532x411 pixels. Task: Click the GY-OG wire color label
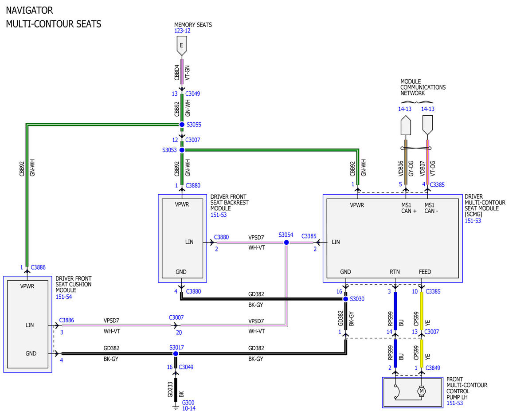[411, 168]
